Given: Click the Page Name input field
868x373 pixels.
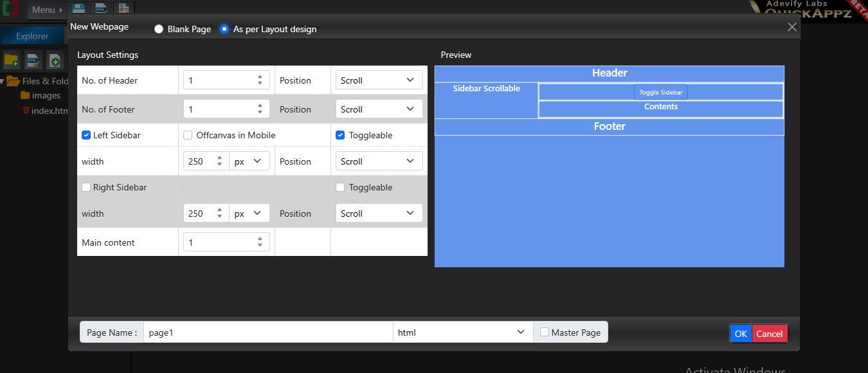Looking at the screenshot, I should point(267,332).
